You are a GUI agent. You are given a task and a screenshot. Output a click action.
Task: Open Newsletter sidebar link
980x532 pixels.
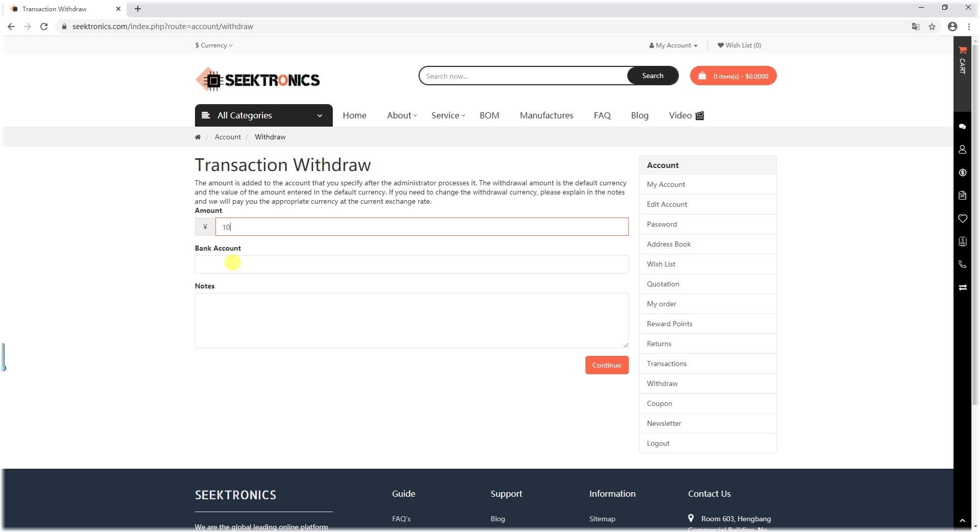click(707, 423)
